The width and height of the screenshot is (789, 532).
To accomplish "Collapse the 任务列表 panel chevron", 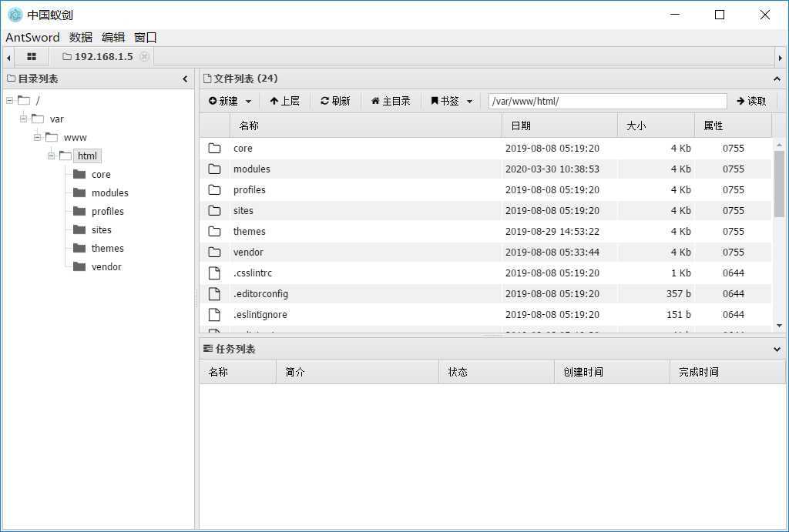I will [776, 349].
